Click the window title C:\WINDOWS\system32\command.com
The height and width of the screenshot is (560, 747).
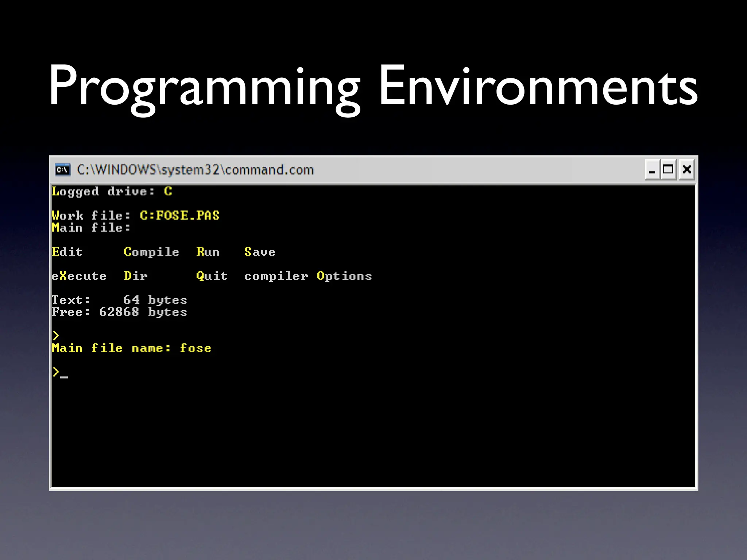[x=196, y=170]
